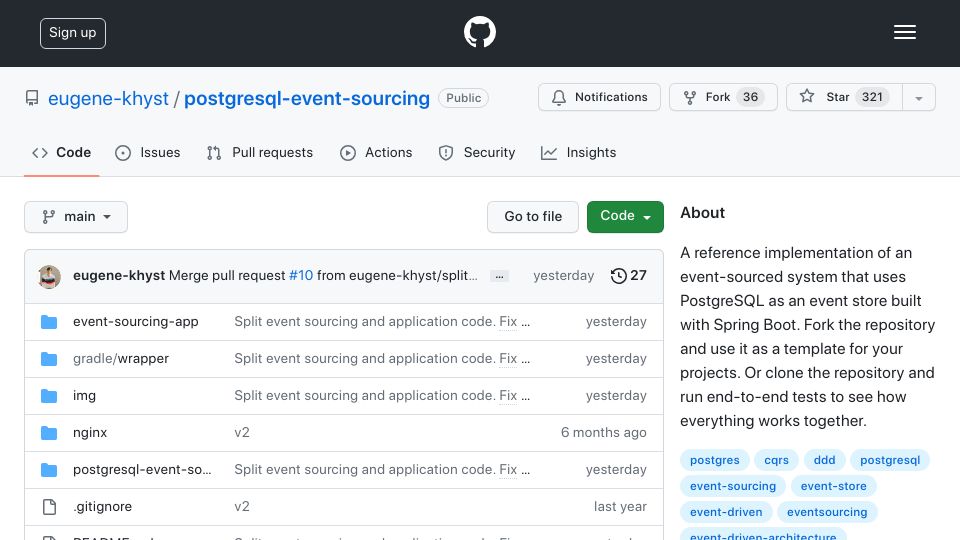Click the eugene-khyst avatar image
The height and width of the screenshot is (540, 960).
click(x=49, y=277)
